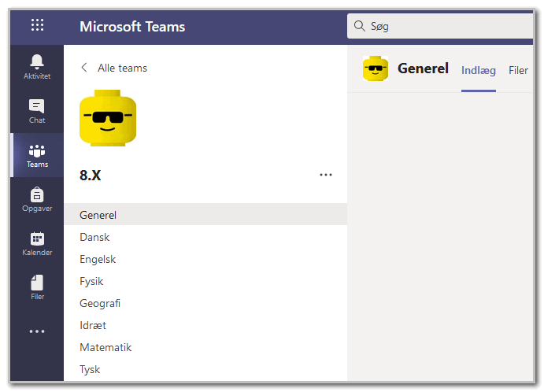Open the Dansk channel
Viewport: 544px width, 392px height.
click(x=205, y=237)
